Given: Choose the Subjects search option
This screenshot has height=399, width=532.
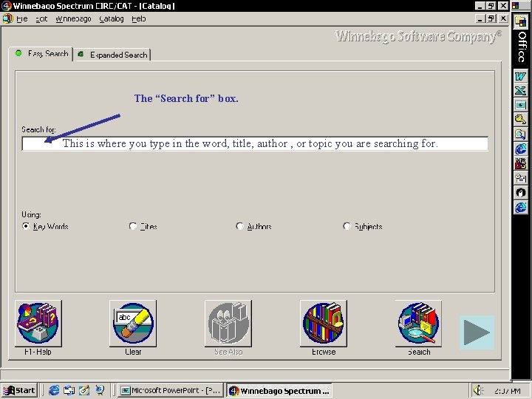Looking at the screenshot, I should (347, 226).
